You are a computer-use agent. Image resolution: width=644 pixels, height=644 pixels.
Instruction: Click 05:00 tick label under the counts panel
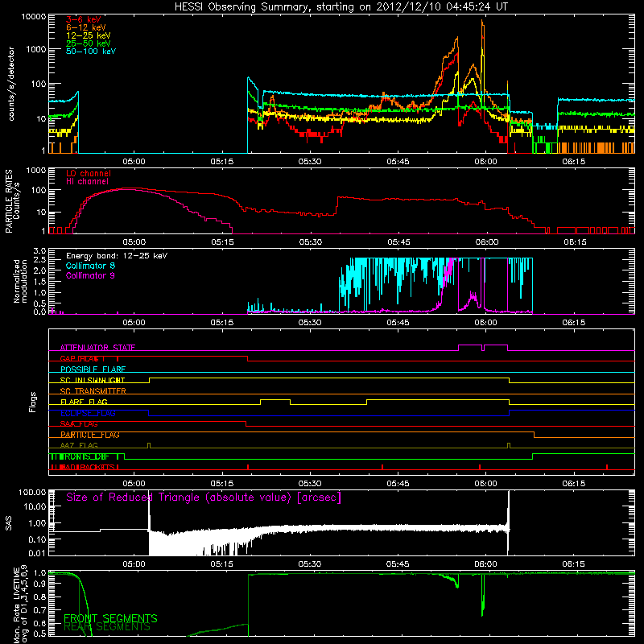coord(134,162)
